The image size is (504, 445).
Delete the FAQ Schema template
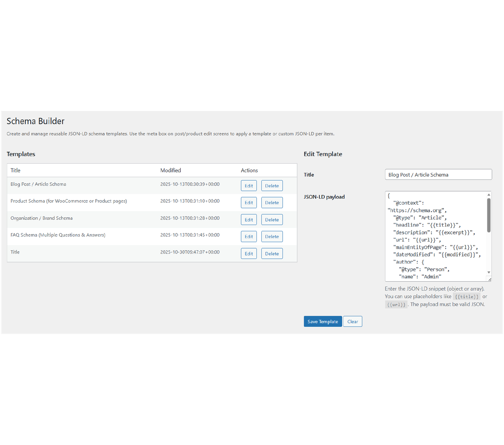(272, 237)
